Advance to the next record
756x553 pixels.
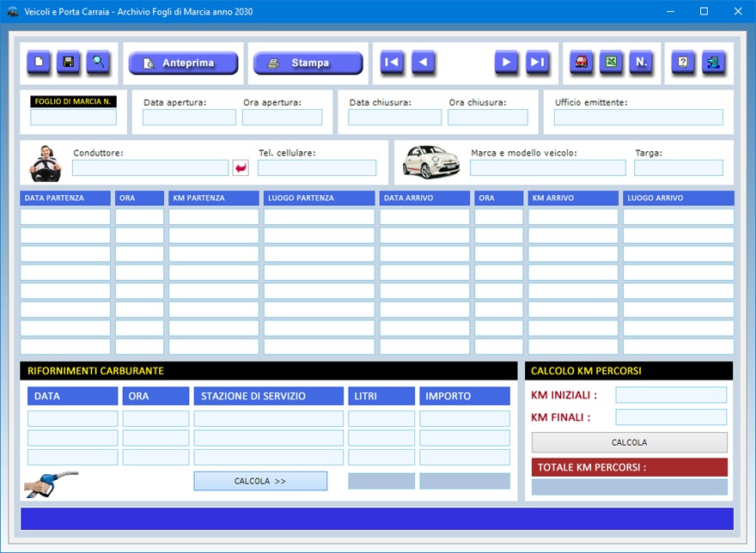point(506,62)
